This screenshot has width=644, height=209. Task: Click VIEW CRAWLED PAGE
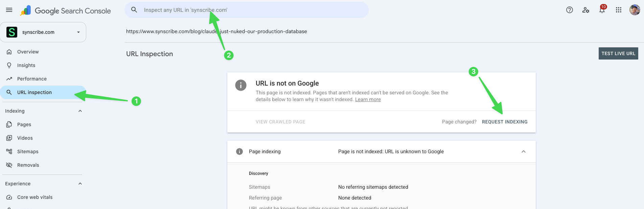tap(280, 122)
